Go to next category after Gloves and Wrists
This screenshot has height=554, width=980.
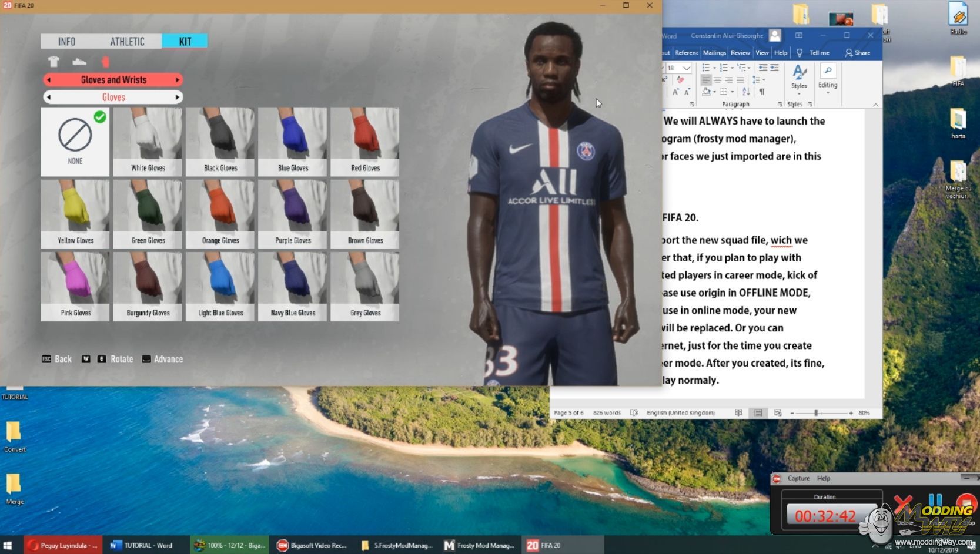click(x=177, y=80)
